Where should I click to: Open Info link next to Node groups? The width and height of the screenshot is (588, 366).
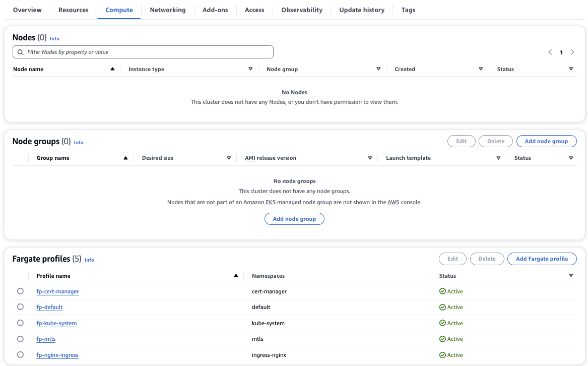[x=79, y=142]
